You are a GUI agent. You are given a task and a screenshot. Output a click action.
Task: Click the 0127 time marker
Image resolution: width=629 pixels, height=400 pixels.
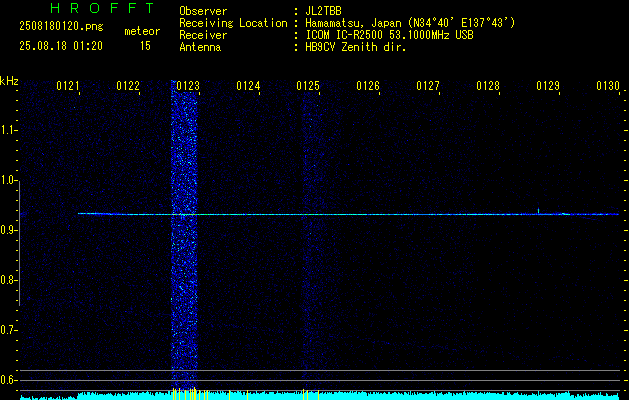click(x=428, y=86)
